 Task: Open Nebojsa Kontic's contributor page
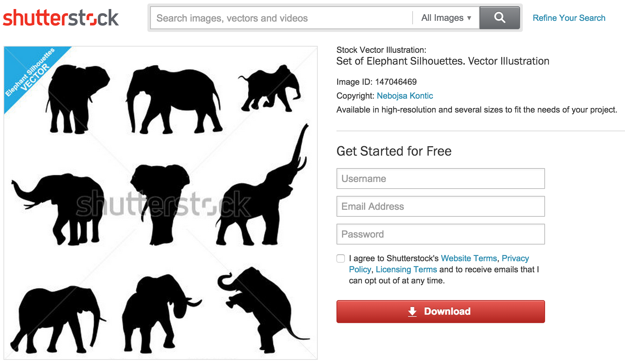[405, 96]
